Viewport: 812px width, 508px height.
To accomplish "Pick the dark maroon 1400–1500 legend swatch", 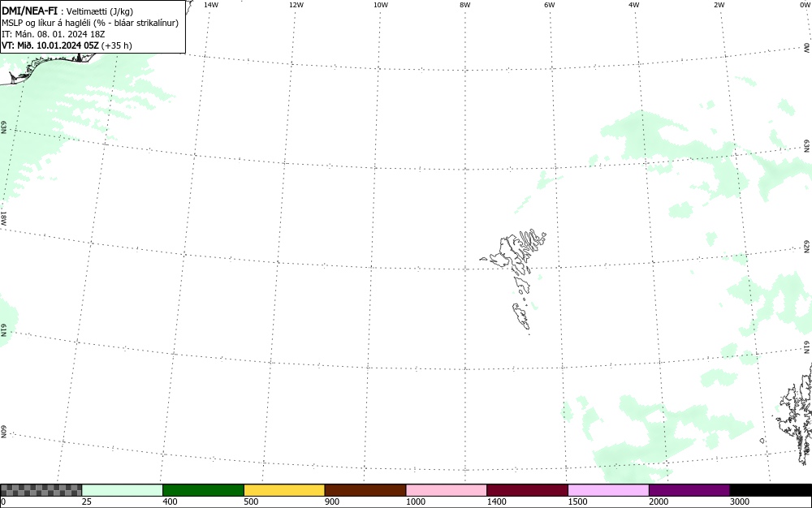I will (527, 490).
